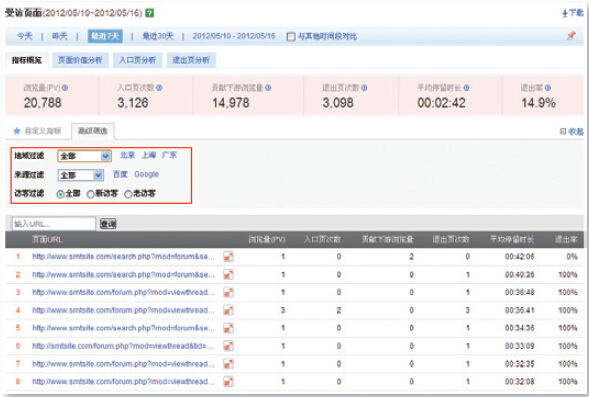This screenshot has width=589, height=397.
Task: Open the row 3 forum.php URL link
Action: point(123,292)
